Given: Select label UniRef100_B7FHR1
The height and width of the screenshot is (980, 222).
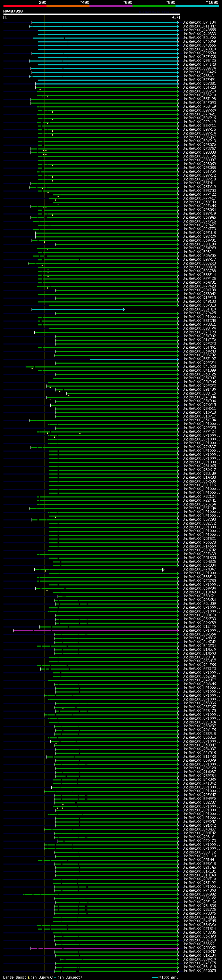Looking at the screenshot, I should (x=199, y=80).
